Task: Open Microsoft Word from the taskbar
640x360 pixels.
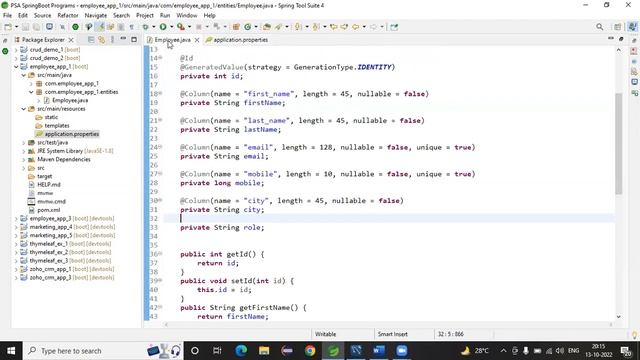Action: click(x=379, y=351)
